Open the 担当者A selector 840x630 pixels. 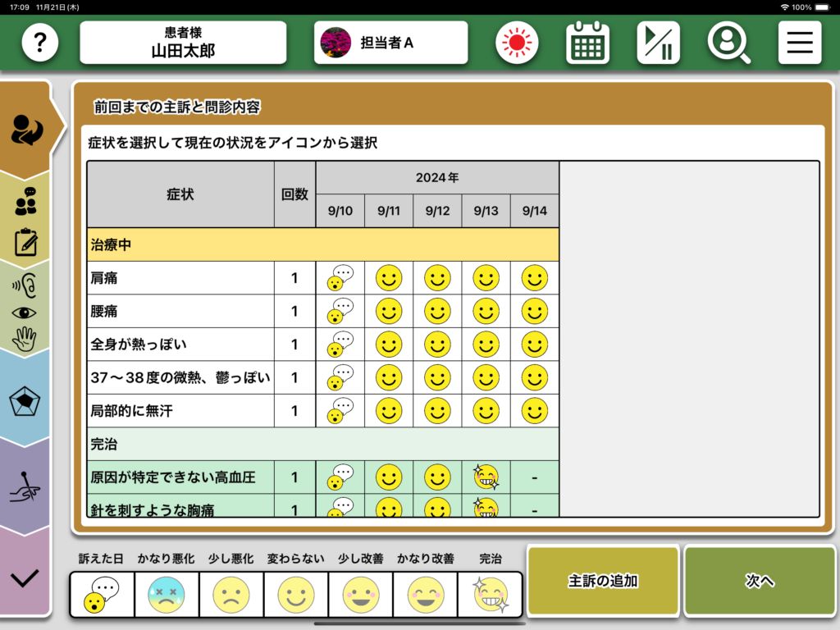[390, 43]
